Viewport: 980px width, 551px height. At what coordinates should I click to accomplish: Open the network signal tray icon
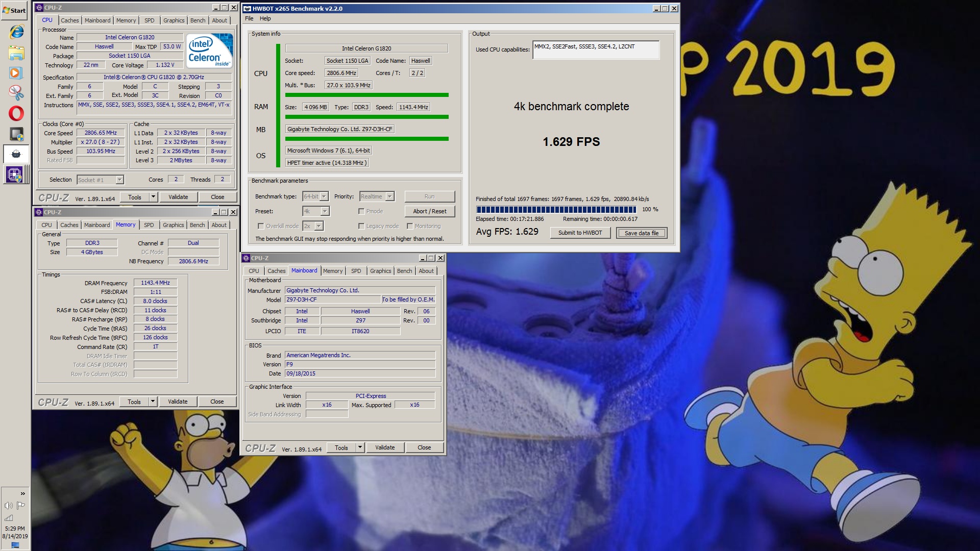point(9,518)
